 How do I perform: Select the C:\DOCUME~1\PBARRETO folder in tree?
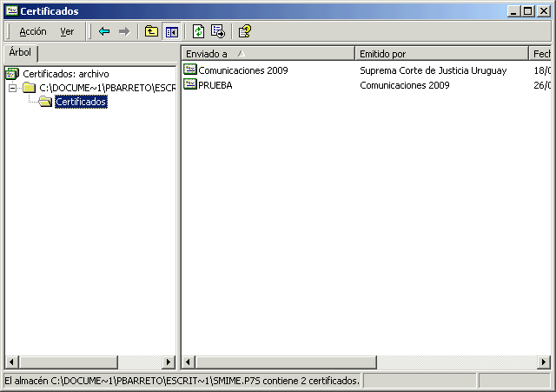[107, 88]
